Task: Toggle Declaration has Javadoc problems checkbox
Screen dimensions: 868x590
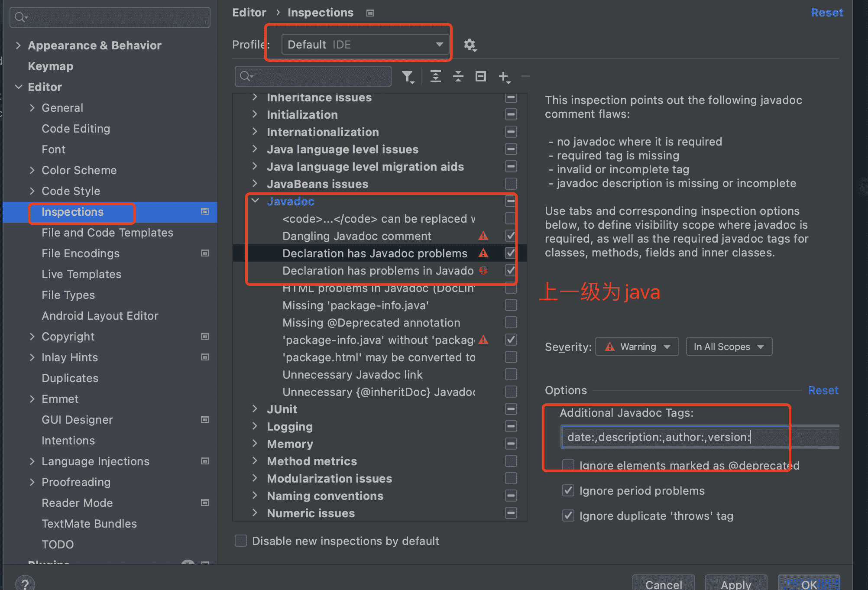Action: 511,253
